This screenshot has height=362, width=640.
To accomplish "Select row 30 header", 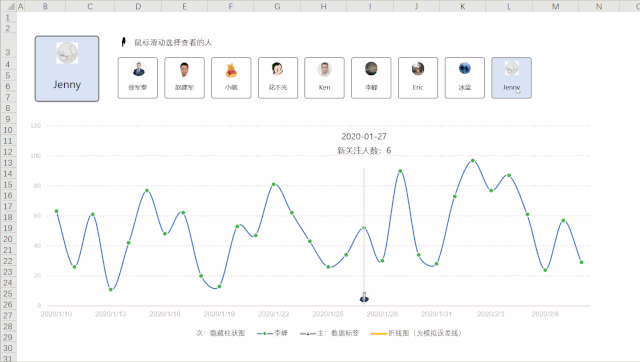I will (x=8, y=348).
